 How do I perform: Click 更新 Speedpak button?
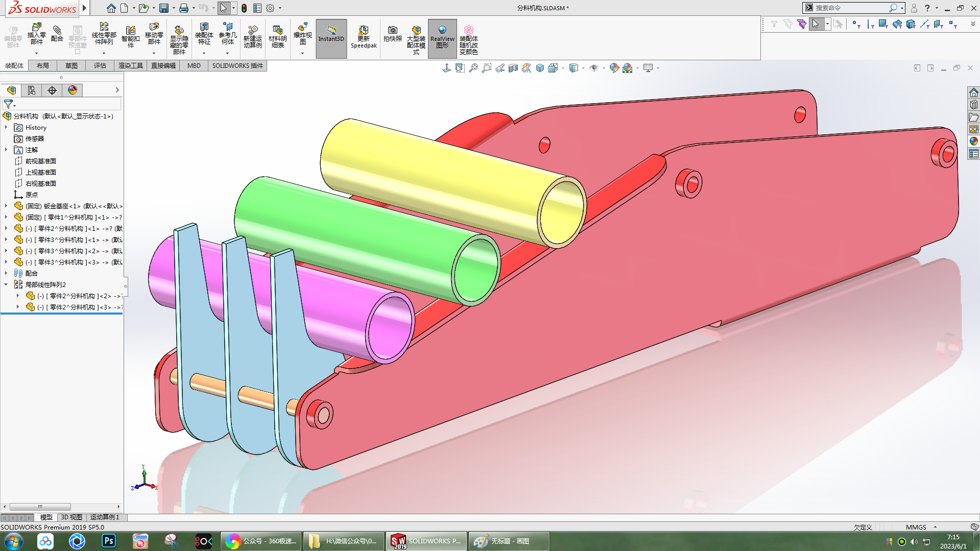[x=364, y=37]
